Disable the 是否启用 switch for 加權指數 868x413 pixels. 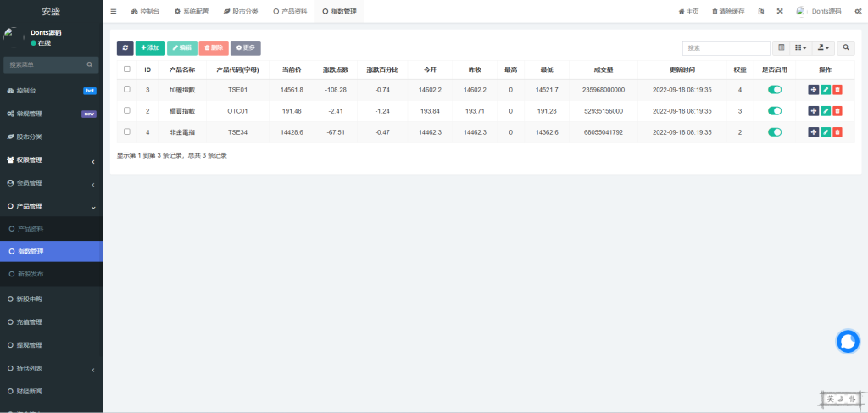774,89
